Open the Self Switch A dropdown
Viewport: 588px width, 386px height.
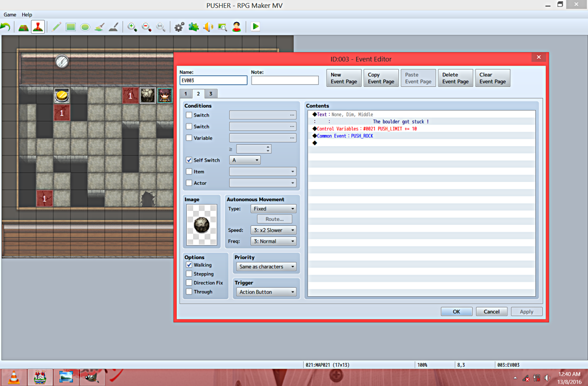point(245,160)
